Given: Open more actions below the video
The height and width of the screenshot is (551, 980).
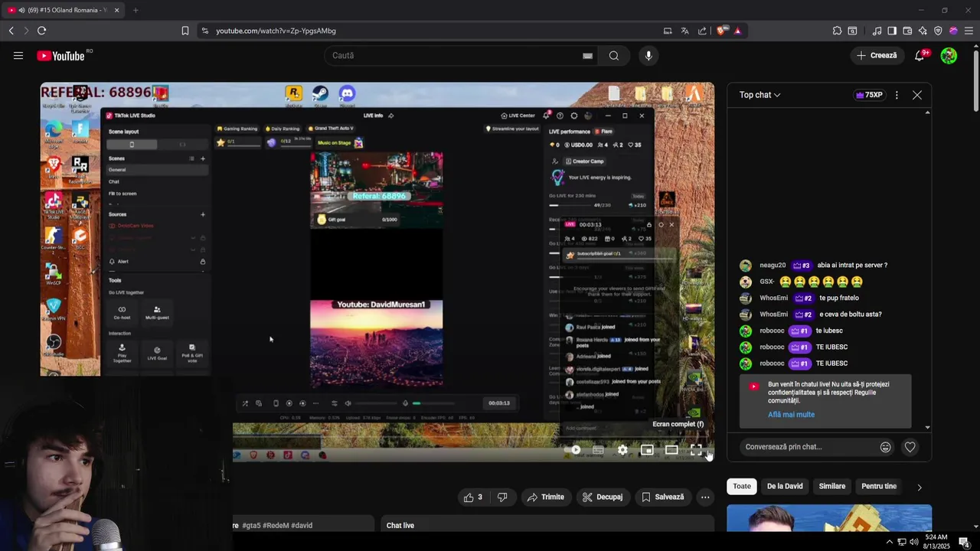Looking at the screenshot, I should point(705,497).
